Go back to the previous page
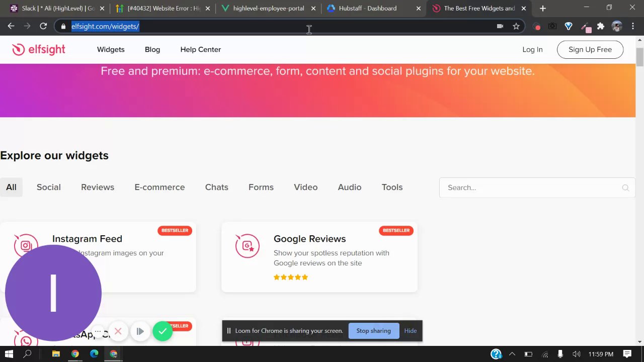Screen dimensions: 644x362 [11, 26]
